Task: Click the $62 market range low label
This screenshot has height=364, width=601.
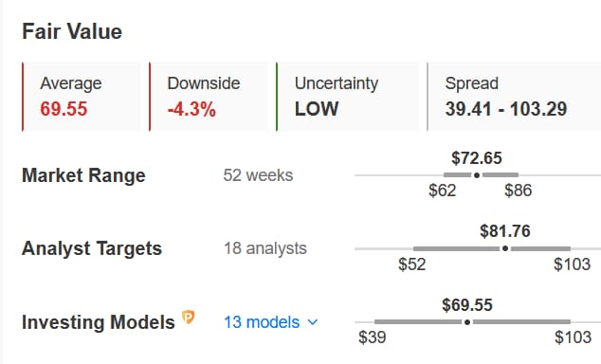Action: 443,191
